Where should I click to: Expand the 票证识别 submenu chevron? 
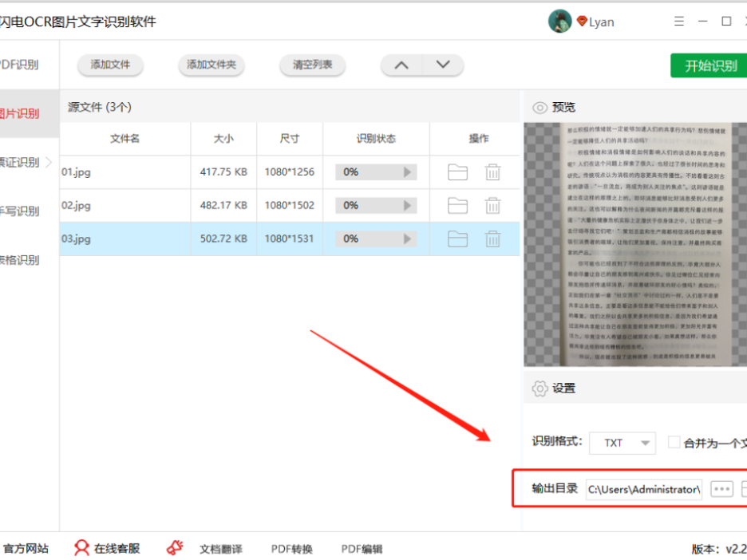49,163
